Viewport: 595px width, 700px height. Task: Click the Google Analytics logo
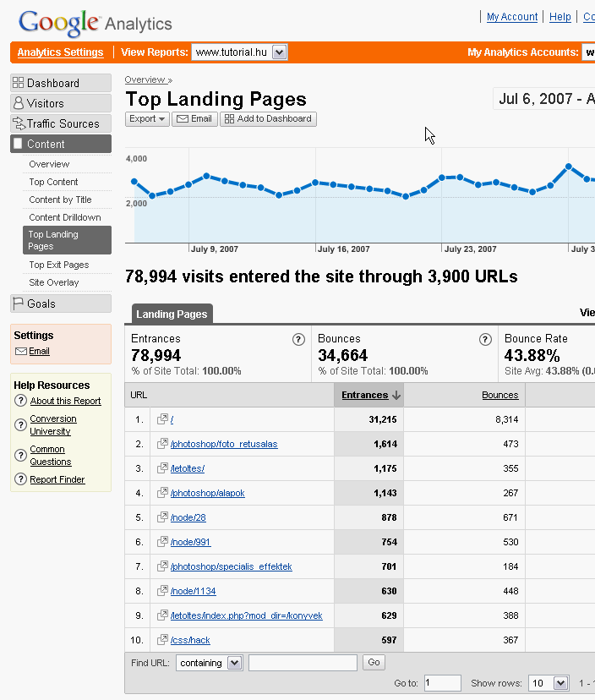(x=95, y=23)
